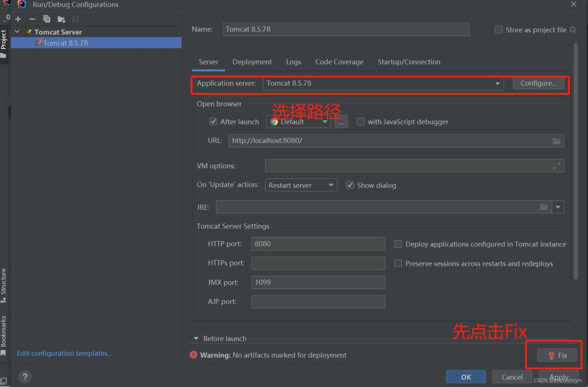
Task: Click the HTTP port field
Action: pos(318,243)
